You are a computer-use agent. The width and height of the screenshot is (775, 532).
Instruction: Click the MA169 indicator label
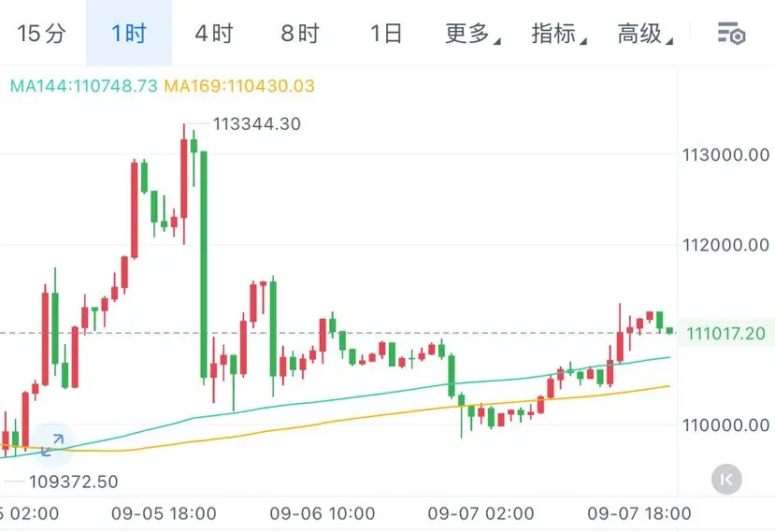click(x=239, y=86)
